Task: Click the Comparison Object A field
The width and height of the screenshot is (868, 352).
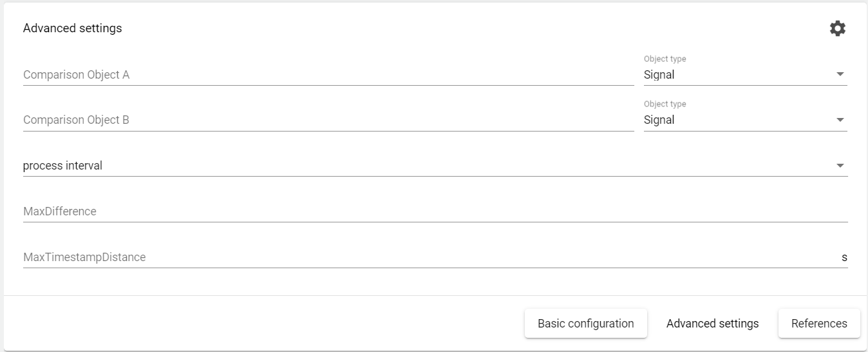Action: [x=328, y=75]
